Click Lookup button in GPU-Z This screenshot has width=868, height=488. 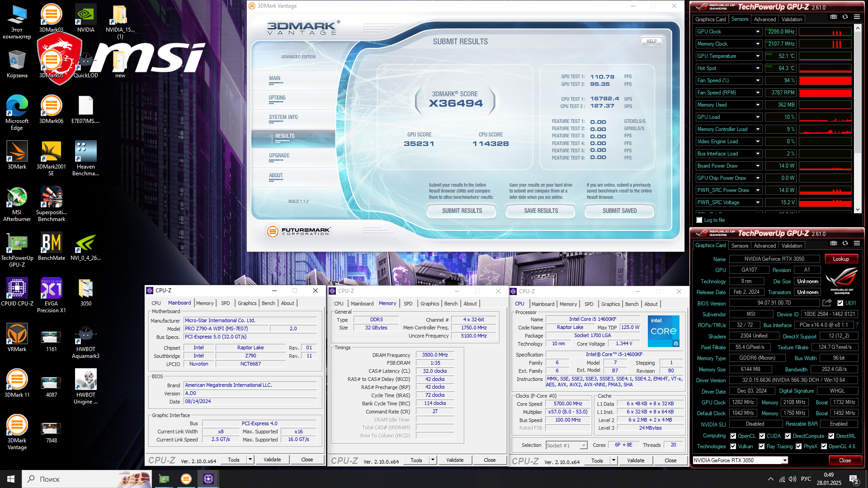[x=841, y=259]
